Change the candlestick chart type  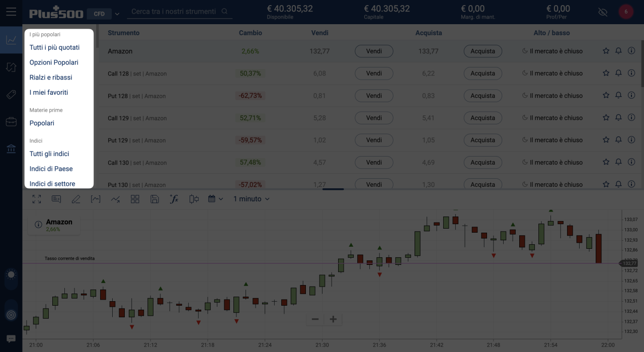[194, 199]
